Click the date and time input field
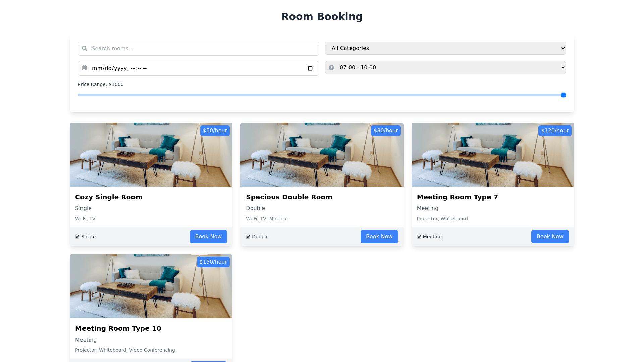The height and width of the screenshot is (362, 644). [198, 68]
